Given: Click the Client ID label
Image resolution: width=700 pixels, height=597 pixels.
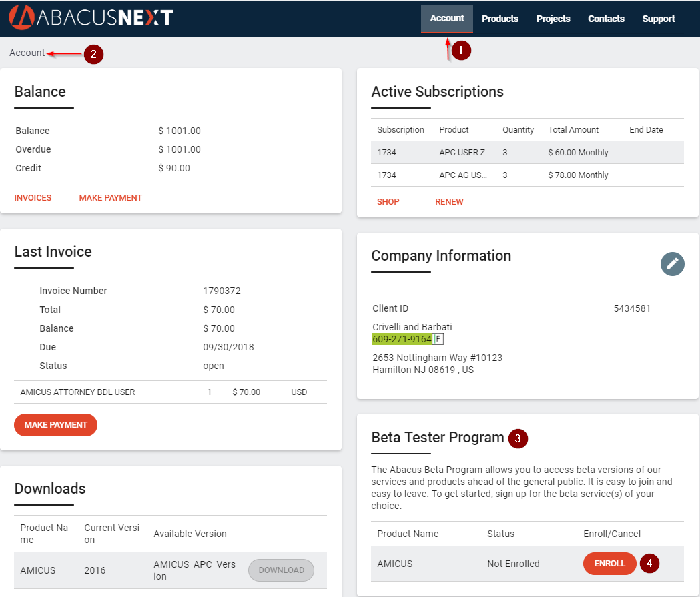Looking at the screenshot, I should (x=390, y=308).
